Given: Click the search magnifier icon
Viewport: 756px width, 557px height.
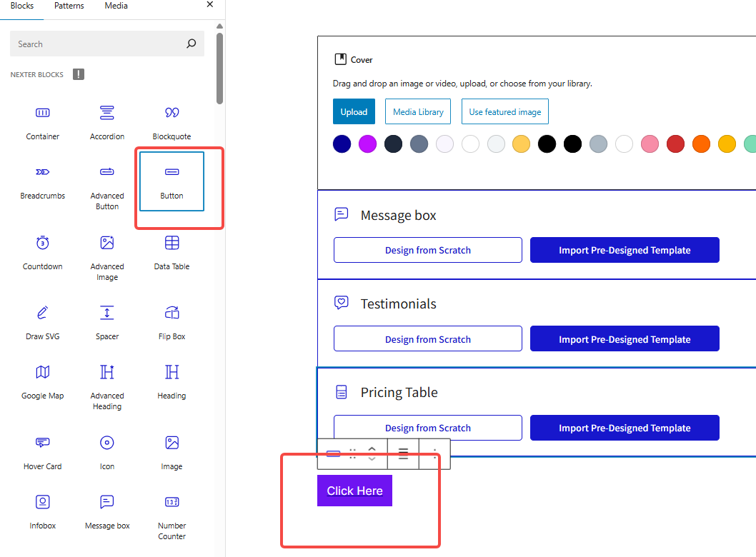Looking at the screenshot, I should pos(191,44).
